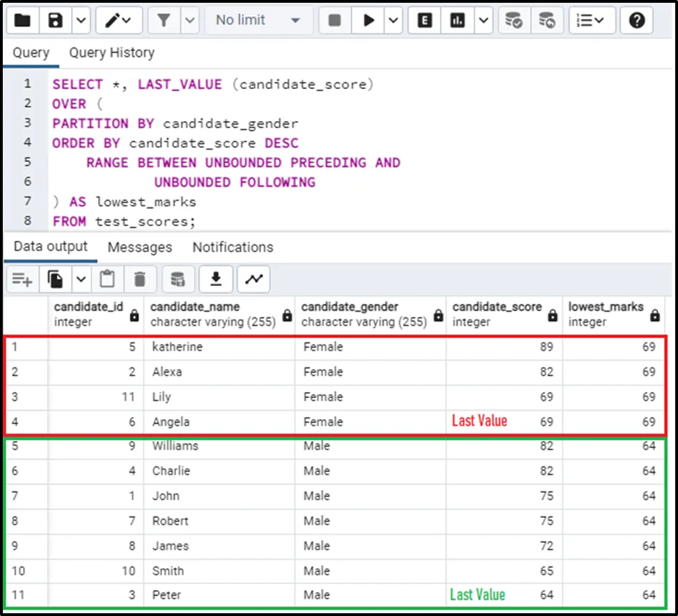This screenshot has width=678, height=616.
Task: Open the No limit rows dropdown
Action: [258, 21]
